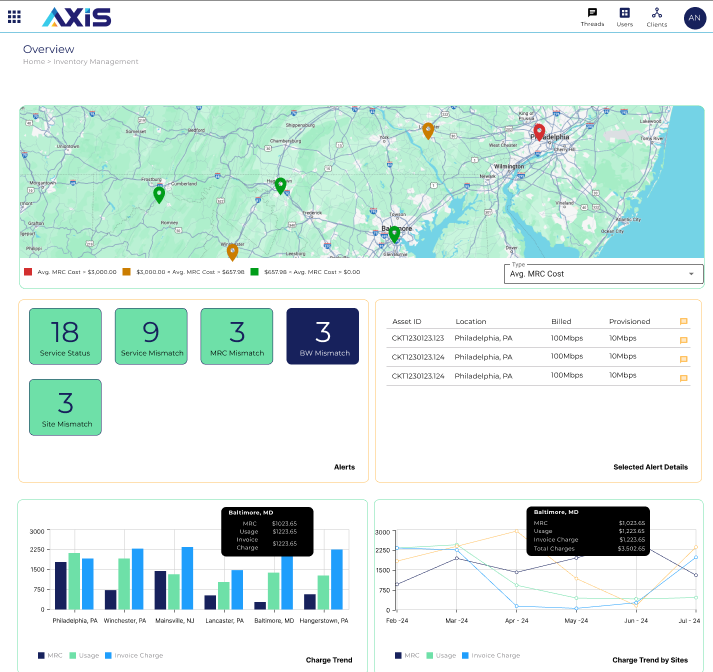Select the orange Winchester map pin
Image resolution: width=713 pixels, height=672 pixels.
(232, 252)
